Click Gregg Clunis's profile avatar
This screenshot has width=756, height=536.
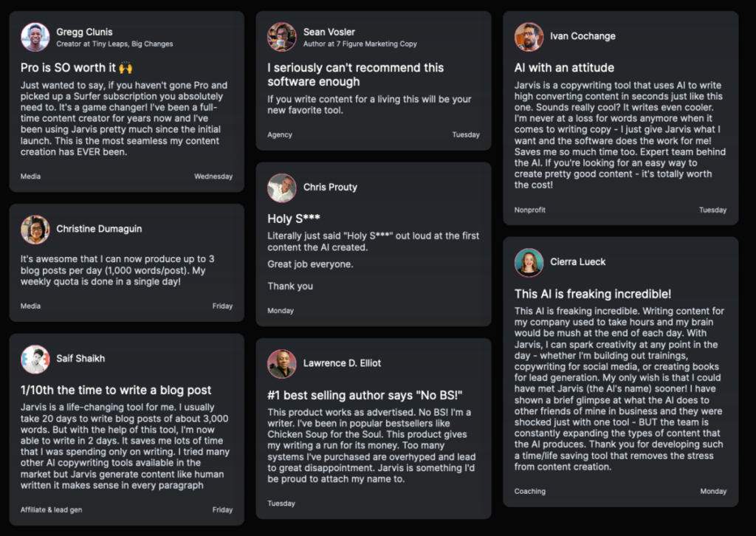[x=35, y=37]
